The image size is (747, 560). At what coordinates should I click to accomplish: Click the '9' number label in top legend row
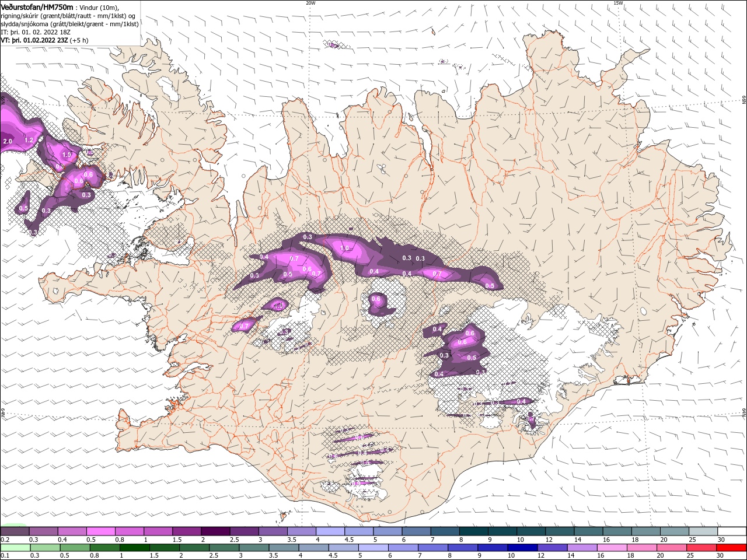pos(490,540)
